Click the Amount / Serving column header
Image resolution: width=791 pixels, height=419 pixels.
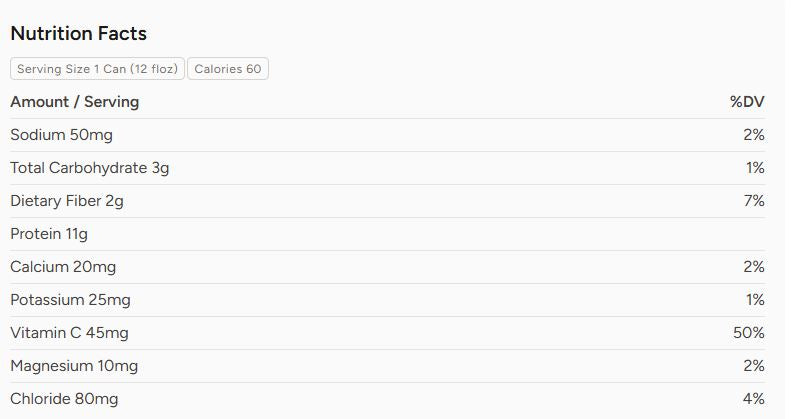(75, 102)
